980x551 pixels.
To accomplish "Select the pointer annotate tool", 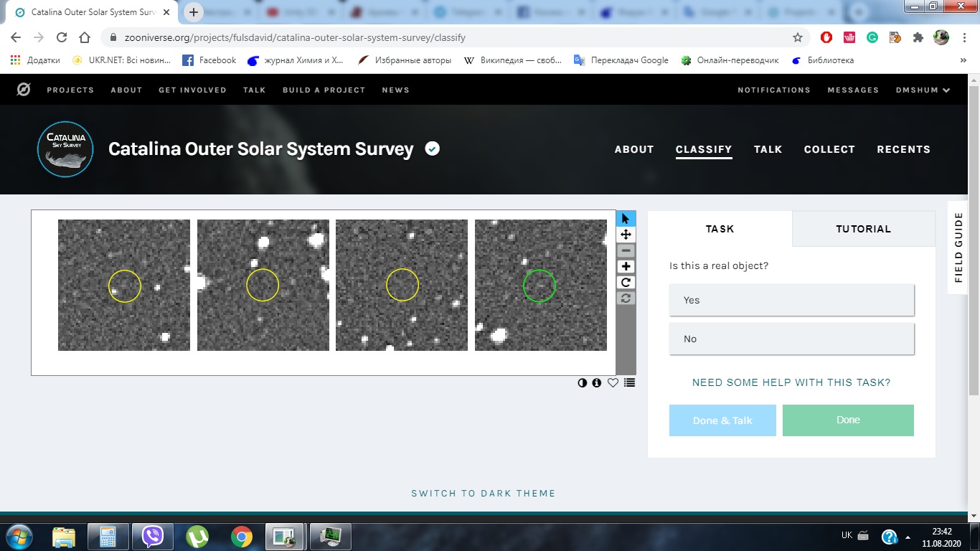I will click(x=626, y=219).
